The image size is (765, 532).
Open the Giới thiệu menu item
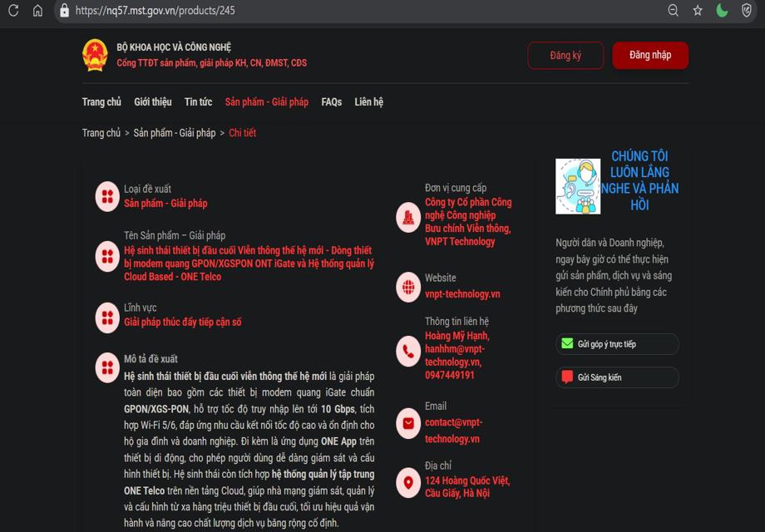coord(153,102)
